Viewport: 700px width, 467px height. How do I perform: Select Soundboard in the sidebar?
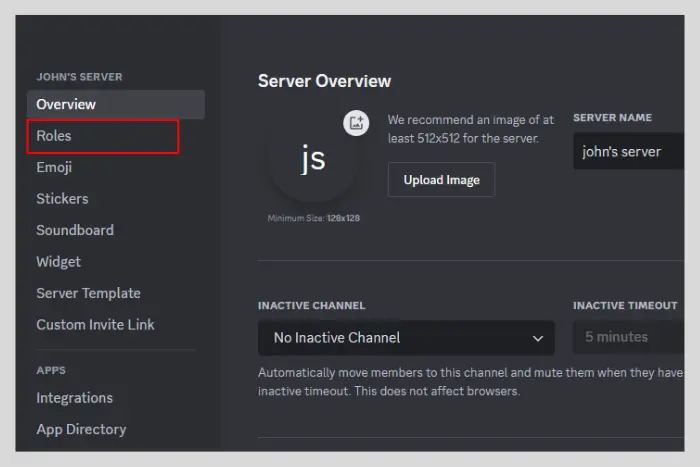[x=75, y=230]
